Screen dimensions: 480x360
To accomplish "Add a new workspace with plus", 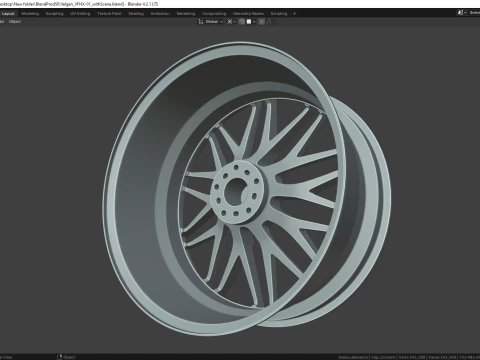I will (x=294, y=14).
